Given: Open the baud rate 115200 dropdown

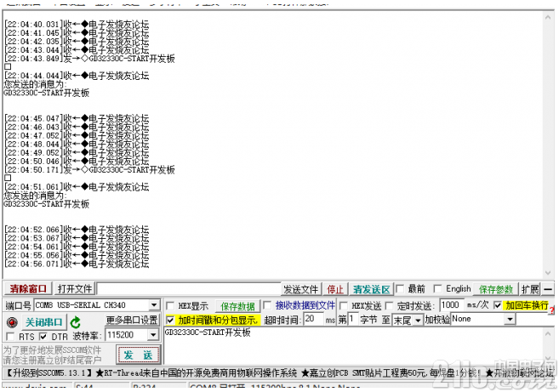Looking at the screenshot, I should pos(153,335).
